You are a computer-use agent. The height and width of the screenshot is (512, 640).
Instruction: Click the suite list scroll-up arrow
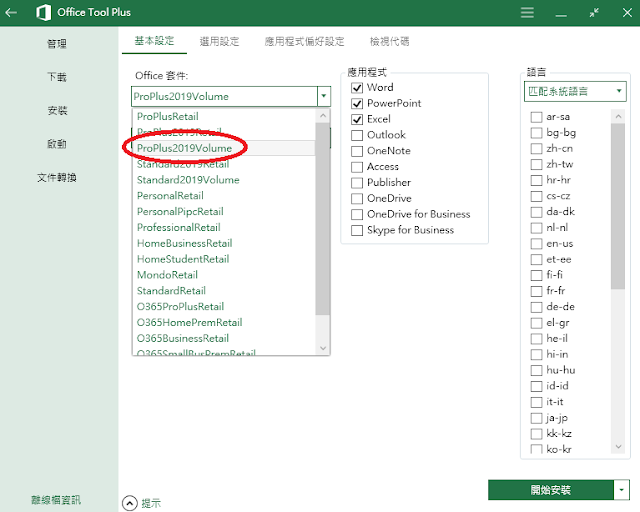[x=323, y=116]
